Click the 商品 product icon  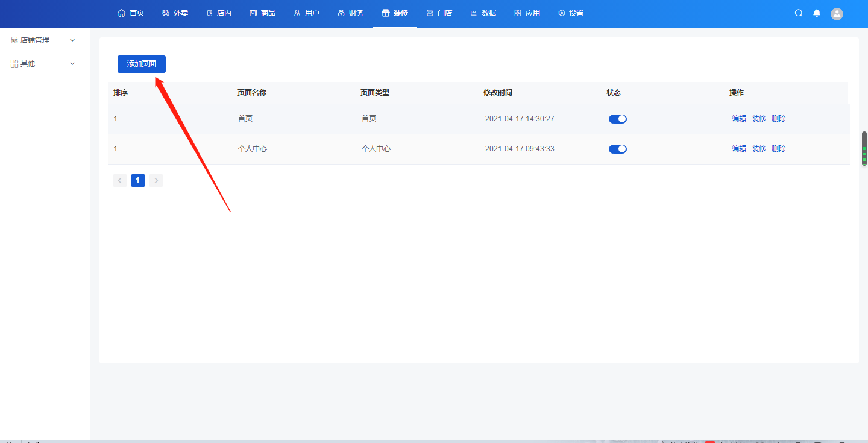click(253, 13)
